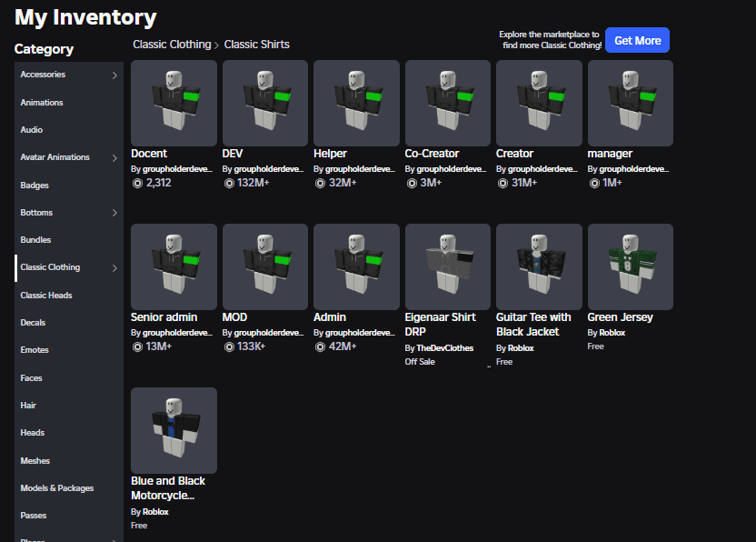Click the 'Free' price under Green Jersey
The width and height of the screenshot is (756, 542).
click(595, 346)
